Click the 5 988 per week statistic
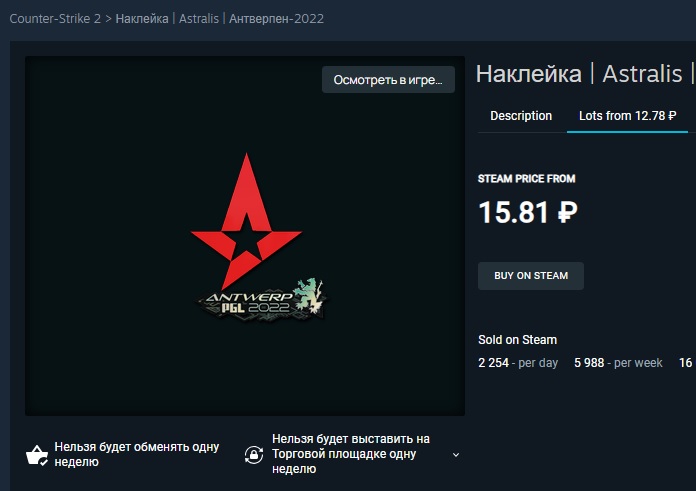Viewport: 696px width, 491px height. (618, 363)
